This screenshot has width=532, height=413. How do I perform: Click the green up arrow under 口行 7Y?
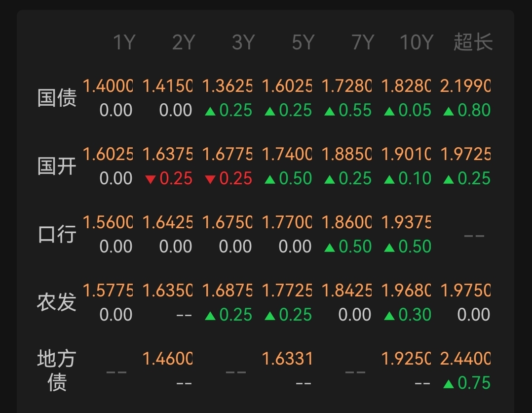click(330, 247)
